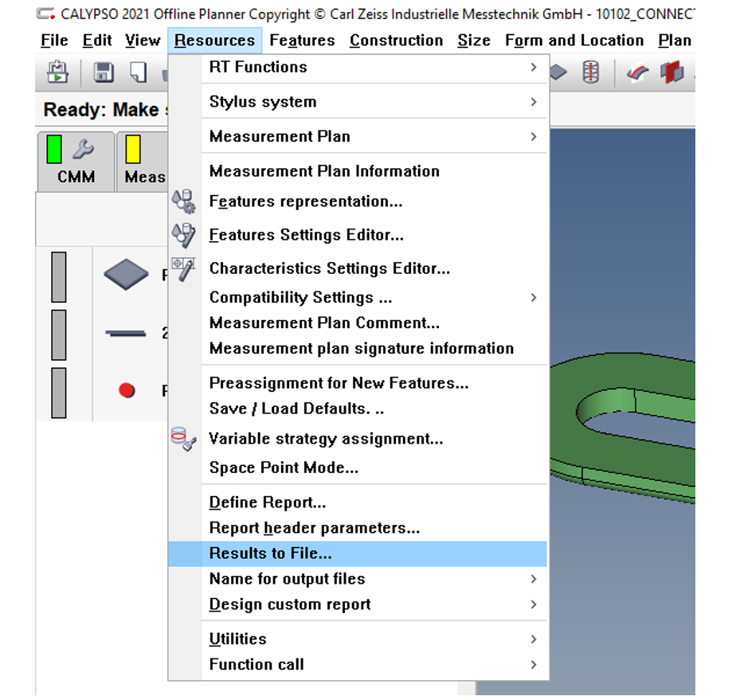This screenshot has width=736, height=700.
Task: Choose Define Report...
Action: click(x=358, y=503)
